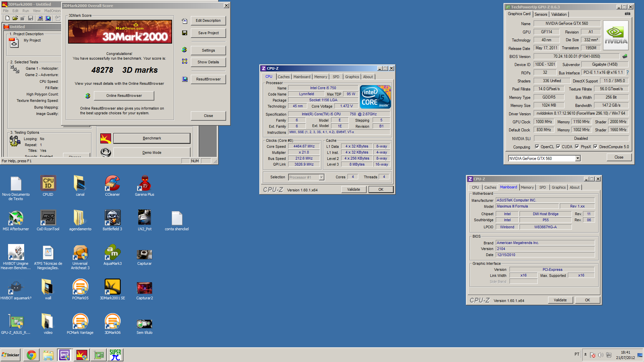Viewport: 644px width, 362px height.
Task: Open the CCleaner desktop icon
Action: [112, 186]
